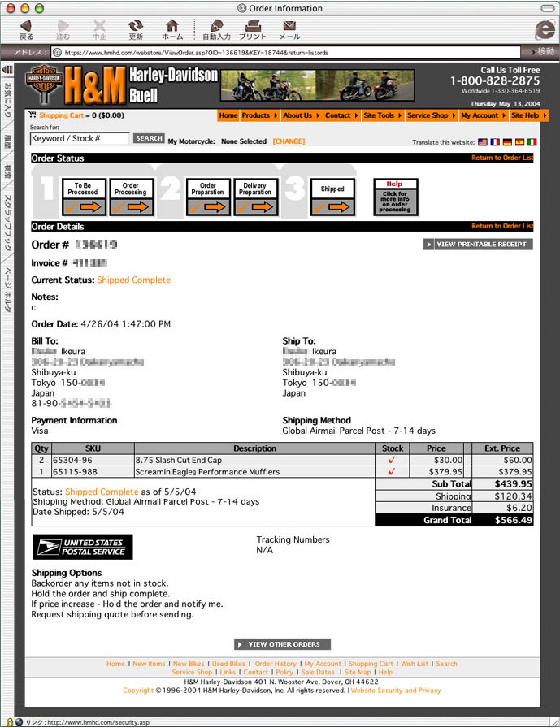Click the Shopping Cart link

61,115
